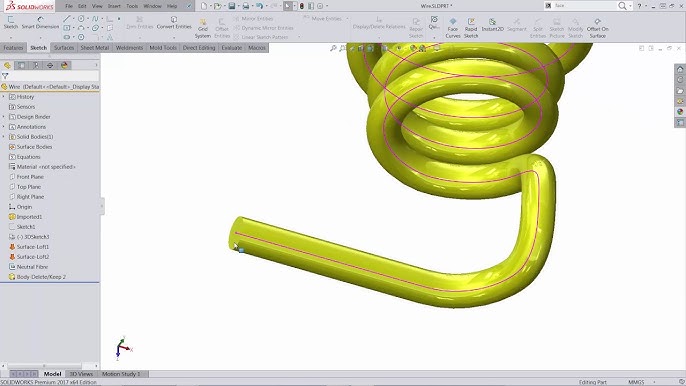Expand the Solid Bodies(1) node
This screenshot has height=386, width=686.
tap(4, 137)
